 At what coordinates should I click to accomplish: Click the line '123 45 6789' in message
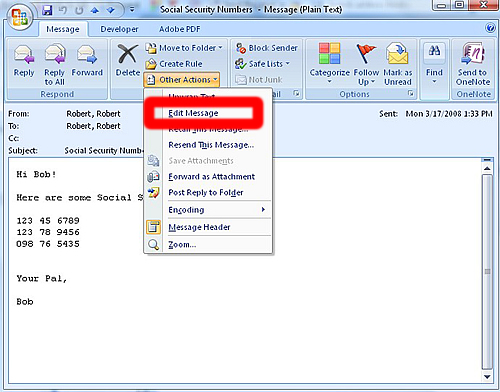48,221
